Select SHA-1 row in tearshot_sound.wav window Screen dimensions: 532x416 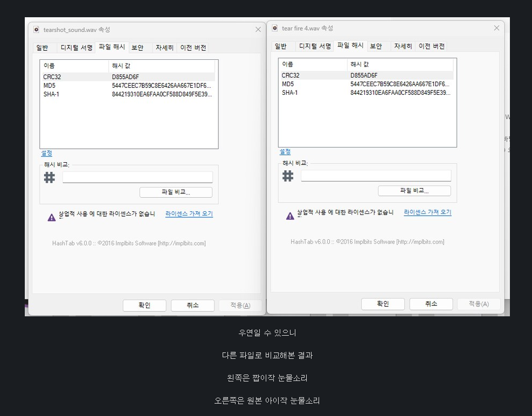pos(128,94)
